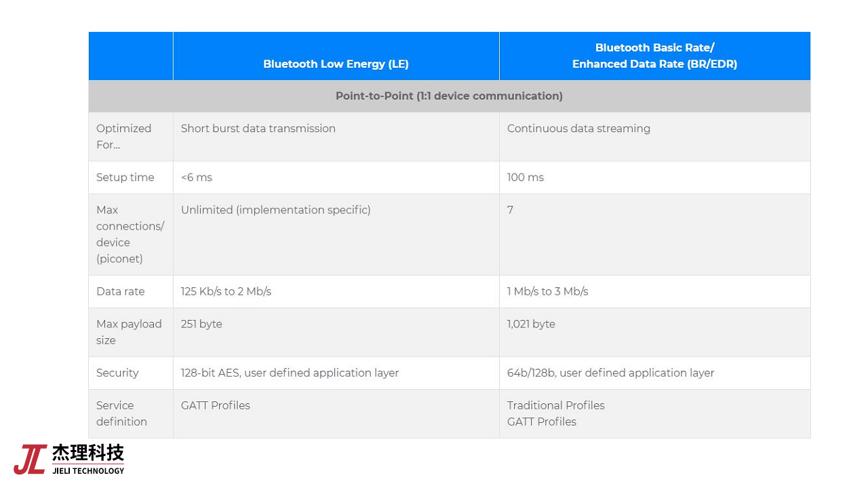Select the Short burst data transmission cell
Image resolution: width=868 pixels, height=488 pixels.
258,129
